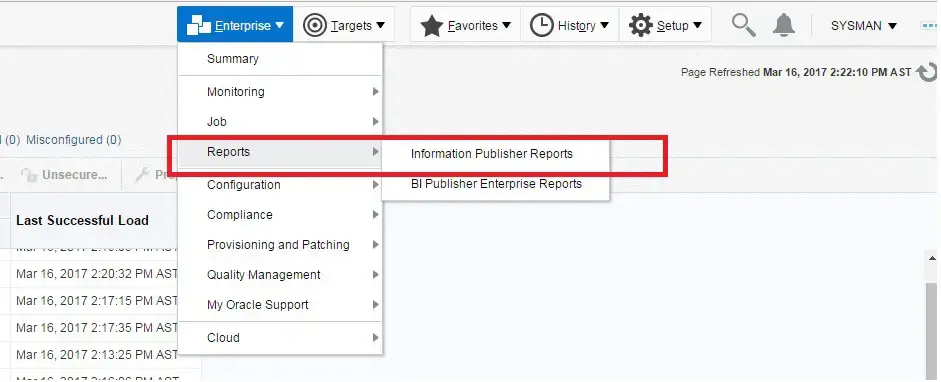This screenshot has height=382, width=941.
Task: Click the History clock icon
Action: point(542,26)
